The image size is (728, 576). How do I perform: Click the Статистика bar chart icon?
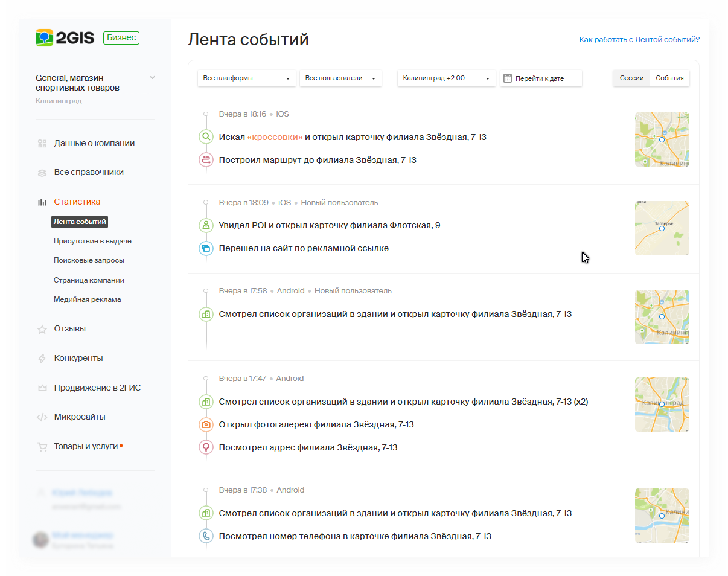click(x=42, y=202)
